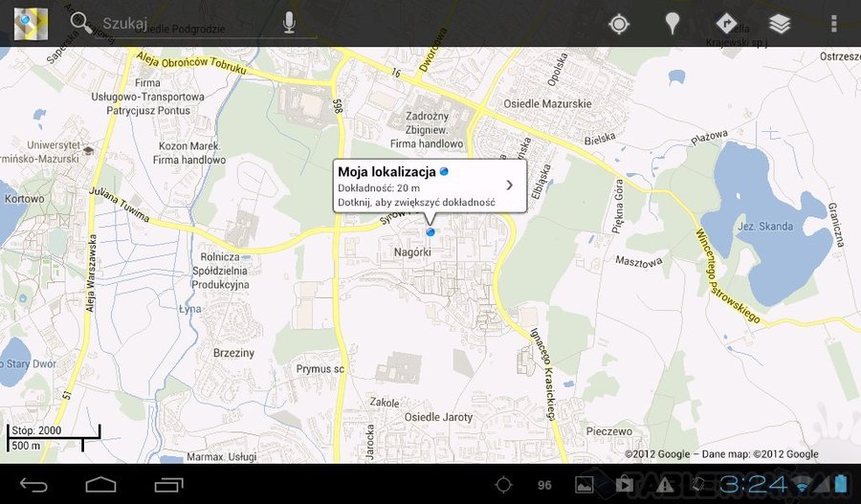Image resolution: width=861 pixels, height=504 pixels.
Task: Open the clock showing 3:24
Action: pos(754,484)
